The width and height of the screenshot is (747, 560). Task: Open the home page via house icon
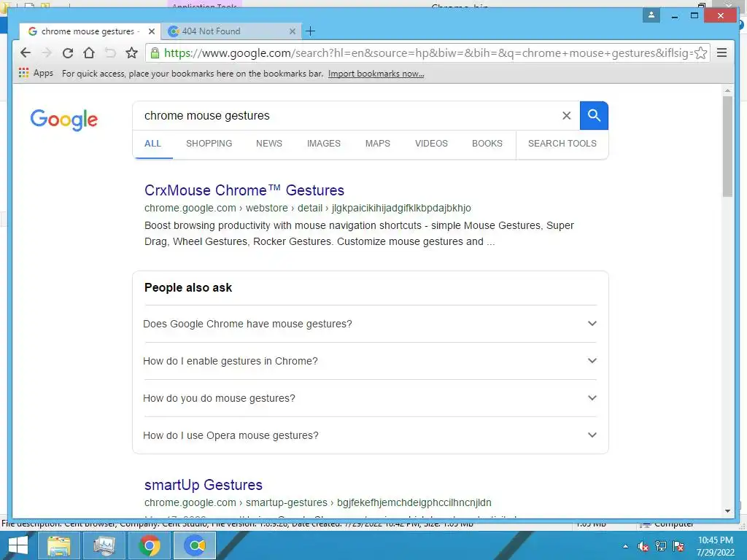click(88, 52)
